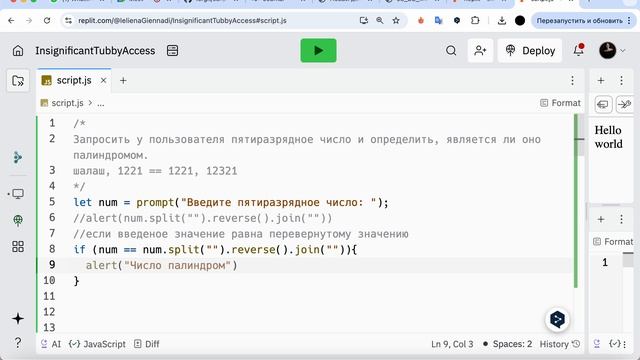Open the lower right pane three-dot menu
The width and height of the screenshot is (640, 360).
621,219
